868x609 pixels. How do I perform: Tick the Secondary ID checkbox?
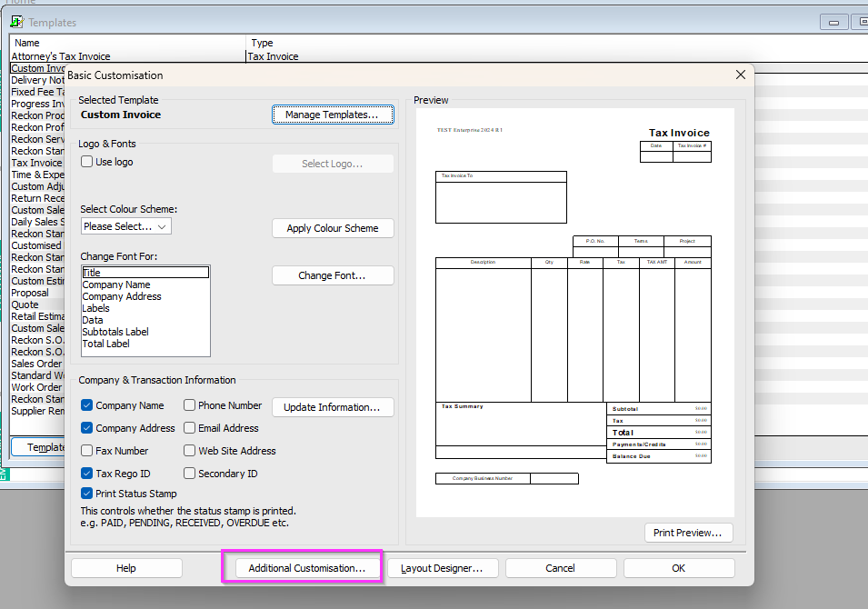(x=189, y=474)
